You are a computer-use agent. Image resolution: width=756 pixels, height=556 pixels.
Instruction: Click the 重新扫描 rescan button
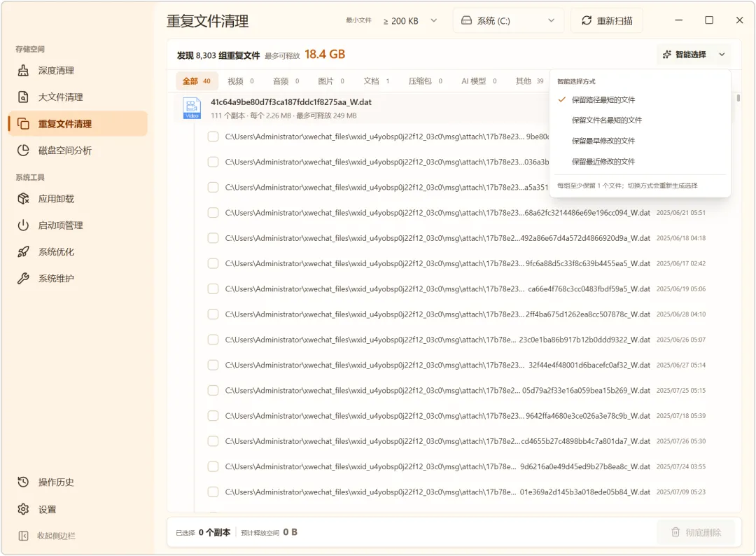pyautogui.click(x=606, y=20)
